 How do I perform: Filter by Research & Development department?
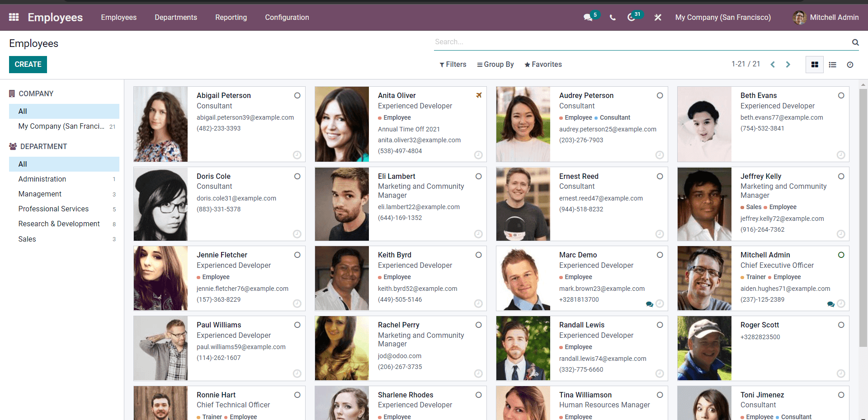(x=59, y=224)
